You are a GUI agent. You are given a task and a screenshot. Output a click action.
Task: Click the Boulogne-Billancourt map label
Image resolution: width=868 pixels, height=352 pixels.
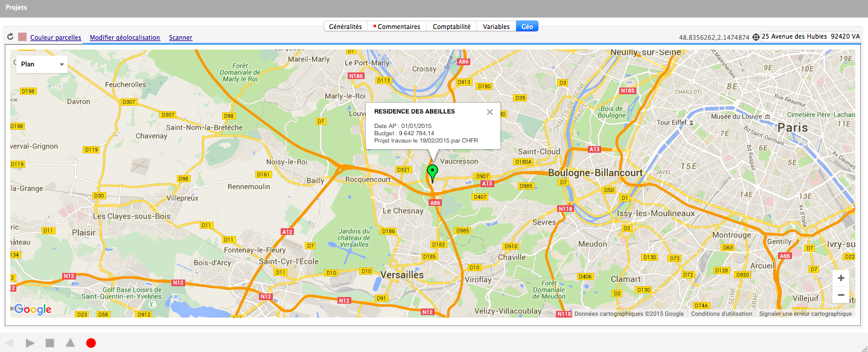coord(595,173)
